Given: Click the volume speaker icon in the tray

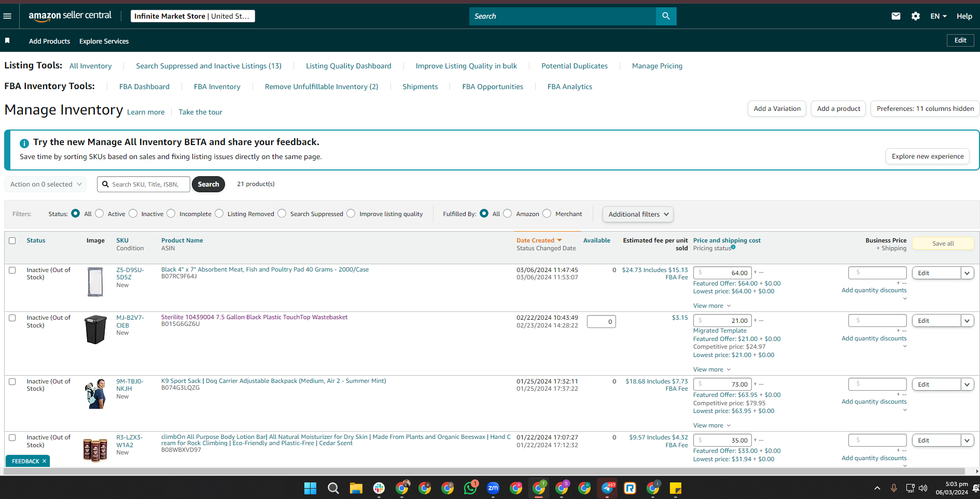Looking at the screenshot, I should [923, 488].
